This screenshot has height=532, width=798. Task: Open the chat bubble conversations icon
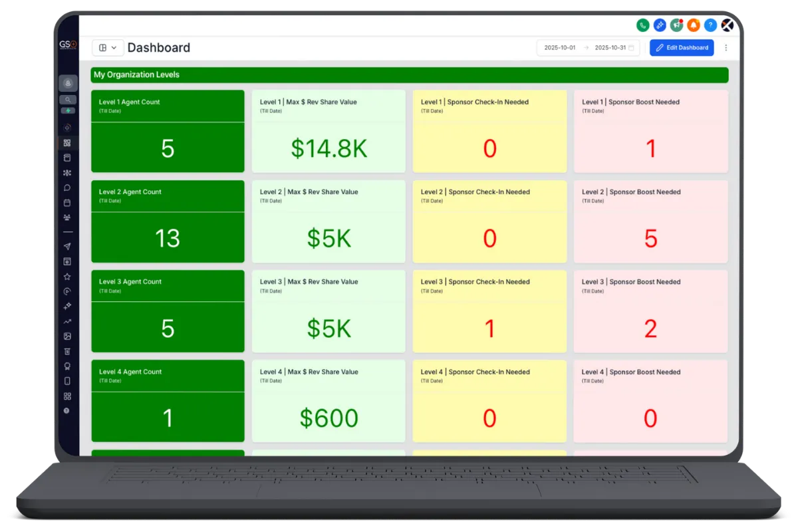click(x=67, y=188)
